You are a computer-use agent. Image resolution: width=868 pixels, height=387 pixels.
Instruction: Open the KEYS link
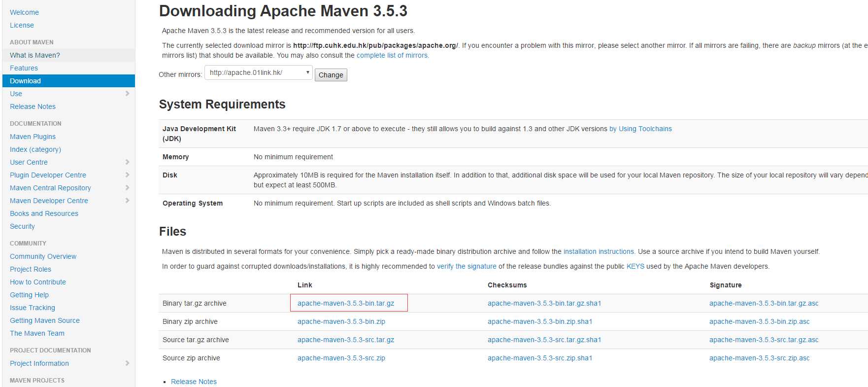635,266
